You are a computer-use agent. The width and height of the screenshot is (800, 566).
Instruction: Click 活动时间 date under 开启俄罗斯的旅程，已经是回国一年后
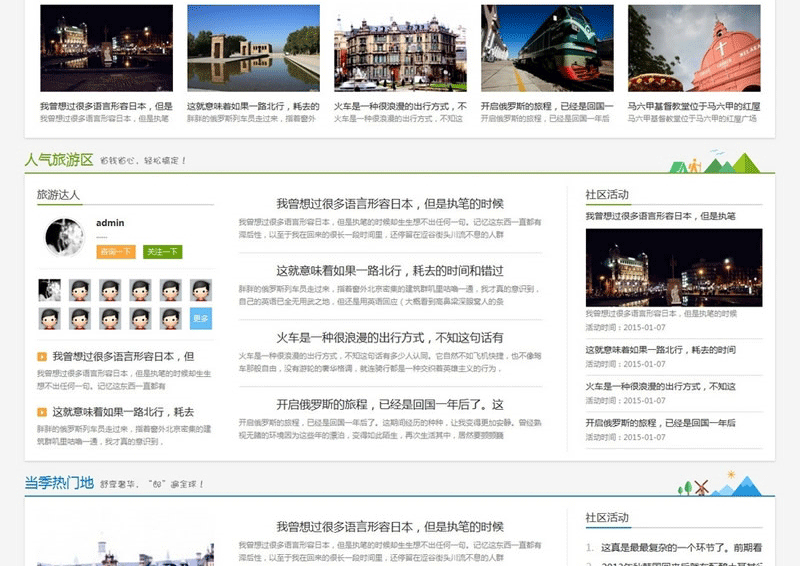click(626, 437)
